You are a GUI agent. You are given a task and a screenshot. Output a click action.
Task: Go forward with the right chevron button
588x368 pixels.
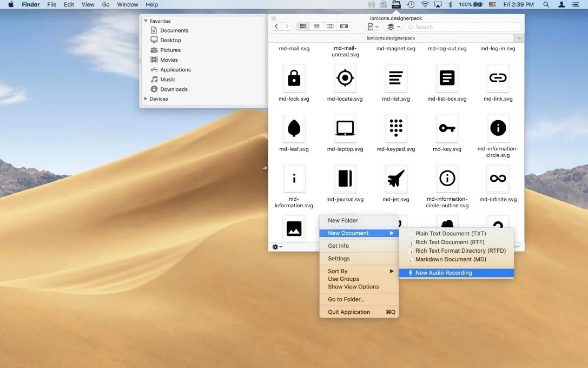(x=287, y=27)
